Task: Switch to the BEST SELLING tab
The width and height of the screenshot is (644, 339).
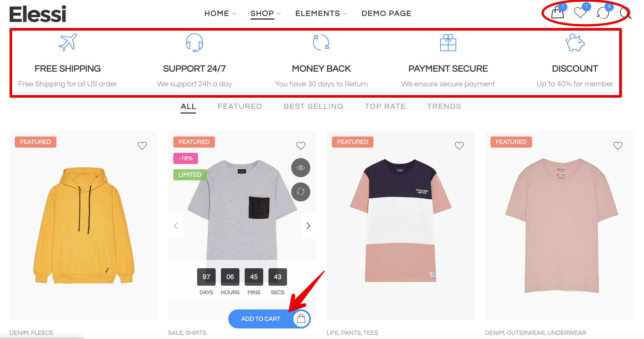Action: click(x=313, y=106)
